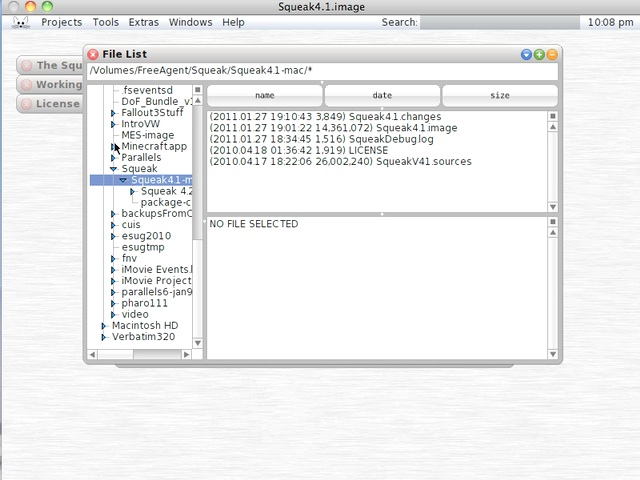Expand the iMovie Project folder
The height and width of the screenshot is (480, 640).
pyautogui.click(x=113, y=281)
